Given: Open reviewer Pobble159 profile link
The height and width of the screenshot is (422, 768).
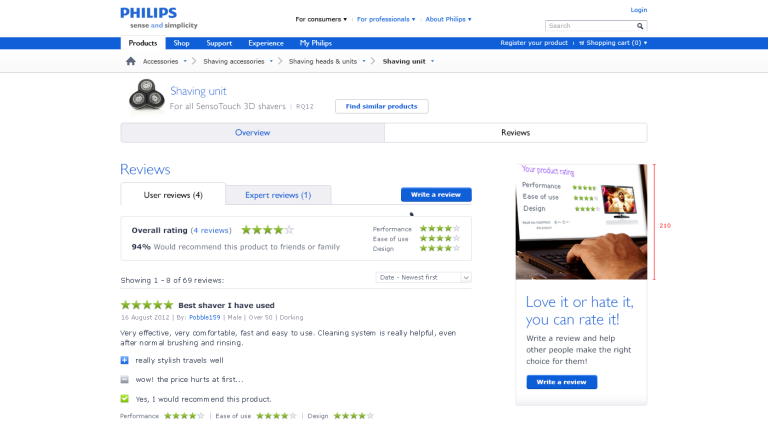Looking at the screenshot, I should (204, 317).
